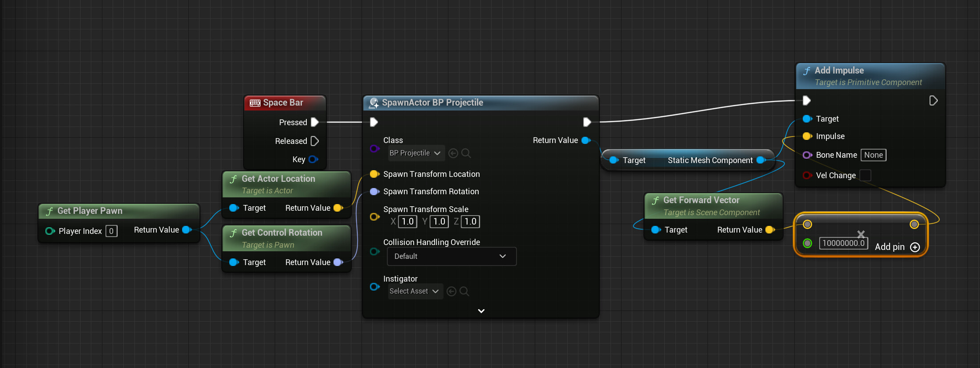
Task: Open the BP Projectile class dropdown
Action: (415, 153)
